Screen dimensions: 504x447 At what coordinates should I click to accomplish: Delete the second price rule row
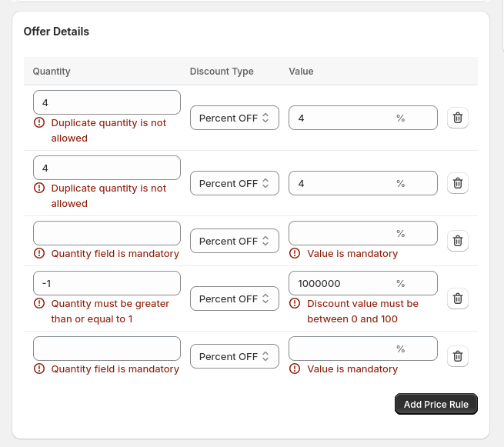[457, 183]
